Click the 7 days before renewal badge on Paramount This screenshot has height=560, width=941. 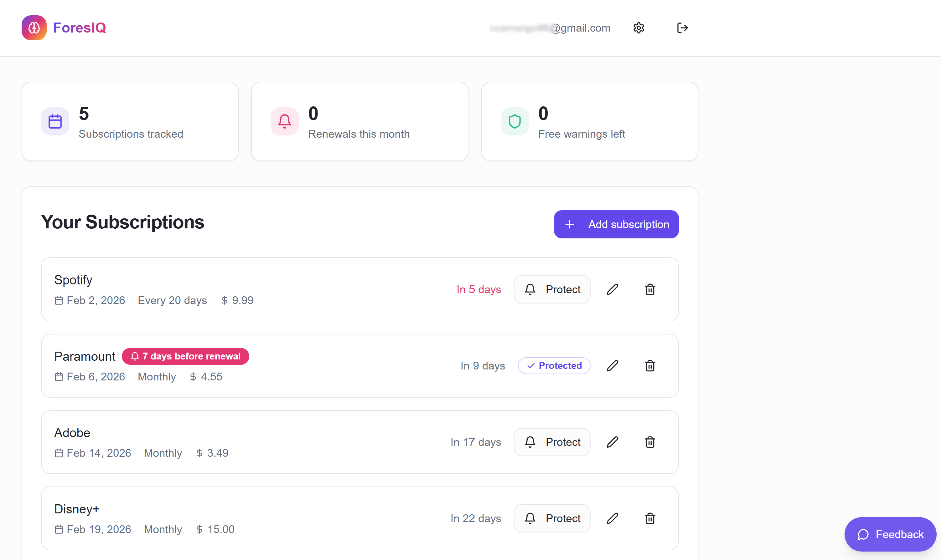tap(185, 356)
